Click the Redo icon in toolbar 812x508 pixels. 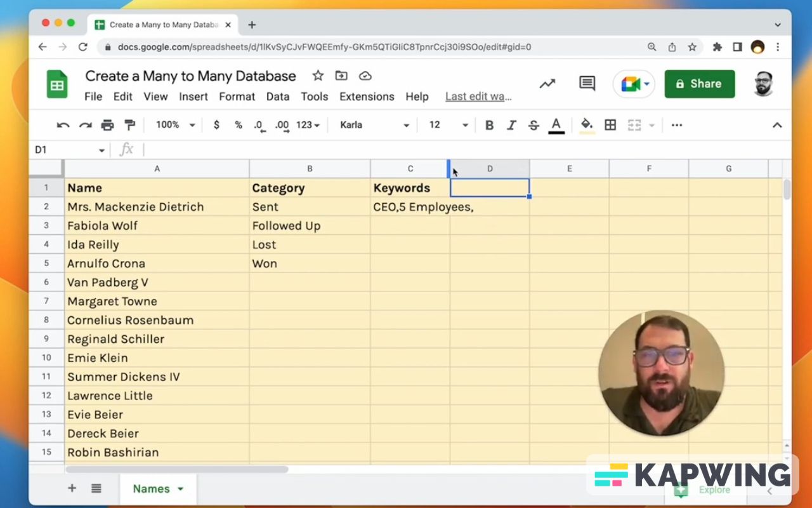pos(85,125)
